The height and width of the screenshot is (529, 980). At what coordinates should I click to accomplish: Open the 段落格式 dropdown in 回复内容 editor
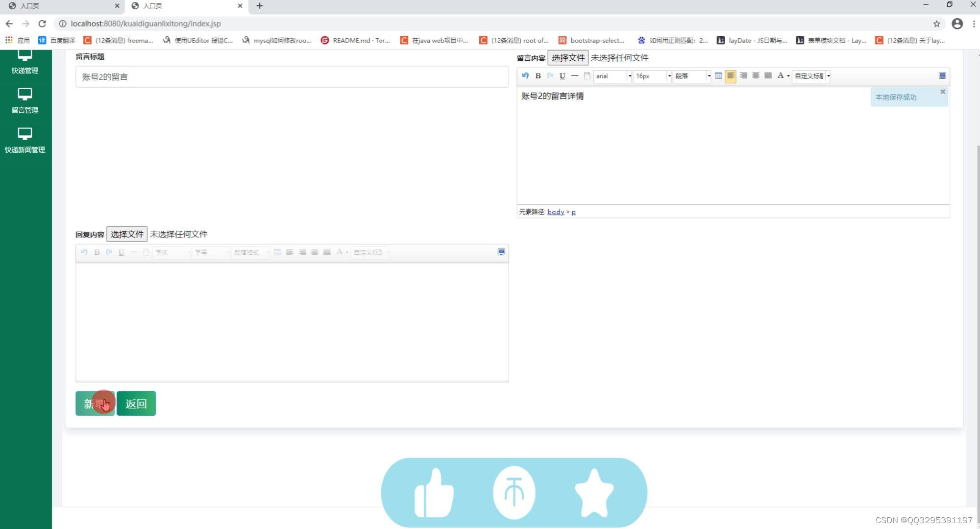click(251, 252)
